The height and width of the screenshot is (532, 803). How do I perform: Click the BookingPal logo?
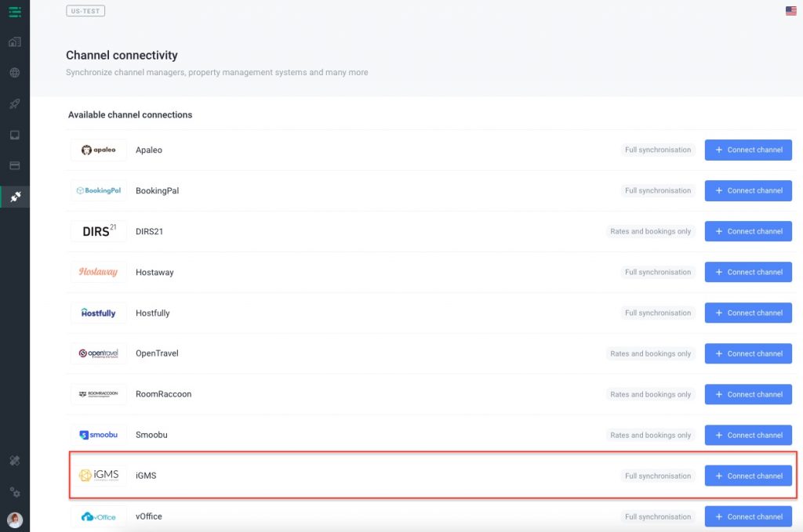(98, 191)
